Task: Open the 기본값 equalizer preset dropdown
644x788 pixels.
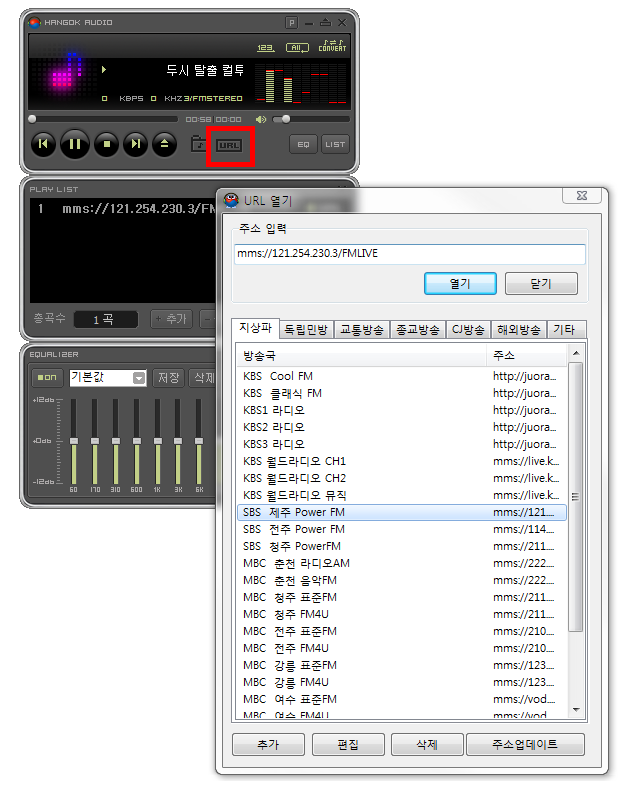Action: 139,378
